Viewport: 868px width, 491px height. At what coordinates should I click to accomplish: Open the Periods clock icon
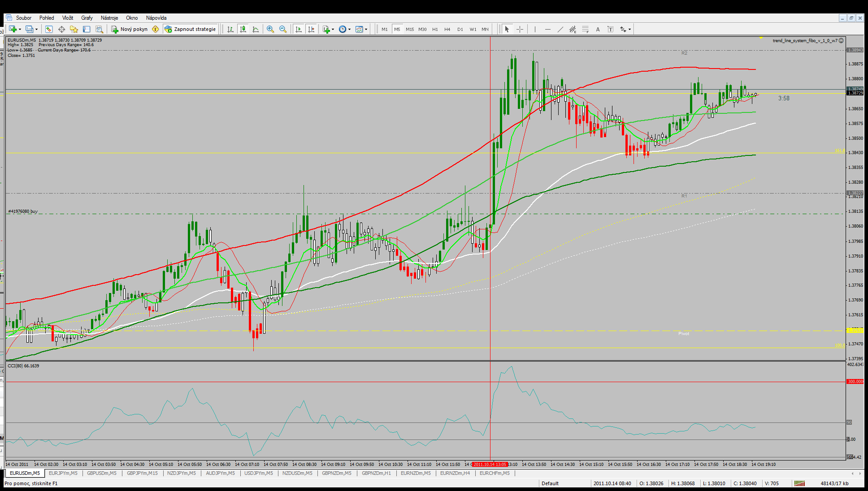point(343,29)
